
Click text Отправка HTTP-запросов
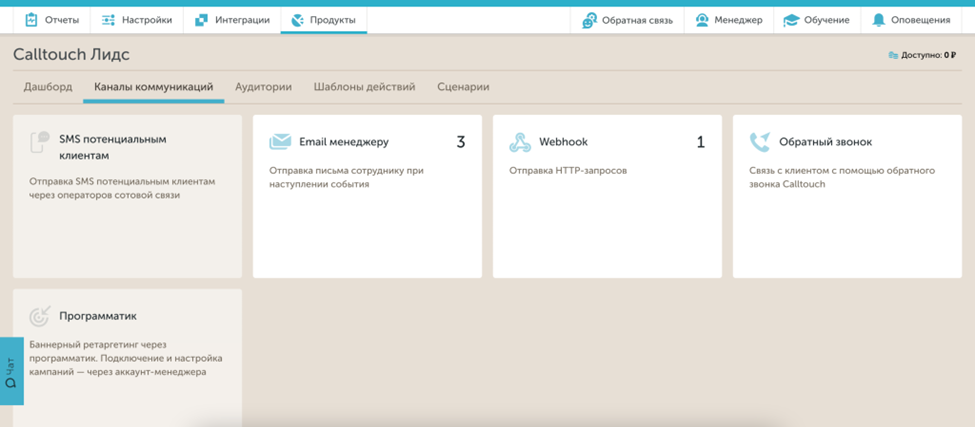point(568,170)
